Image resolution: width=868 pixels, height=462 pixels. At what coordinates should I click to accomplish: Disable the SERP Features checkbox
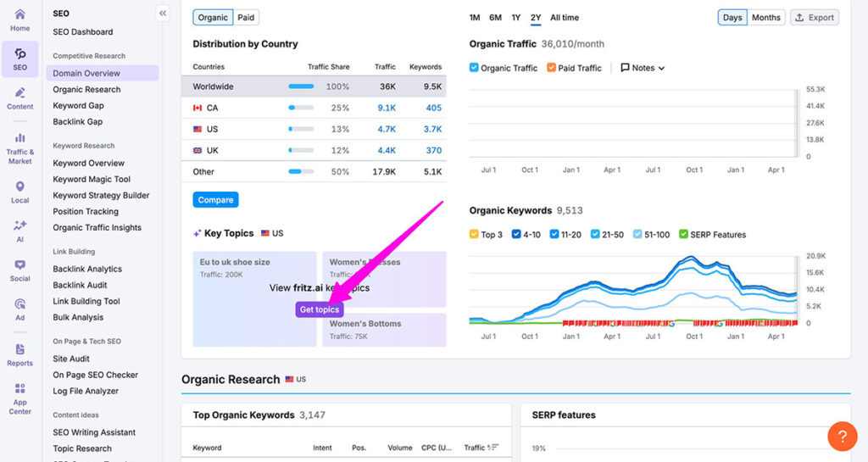(684, 235)
